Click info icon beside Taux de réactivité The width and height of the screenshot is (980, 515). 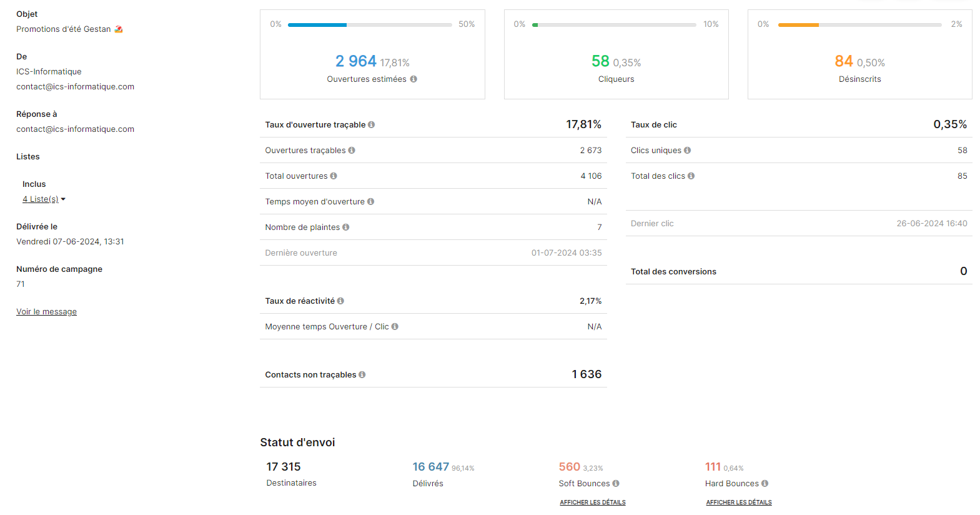[340, 301]
